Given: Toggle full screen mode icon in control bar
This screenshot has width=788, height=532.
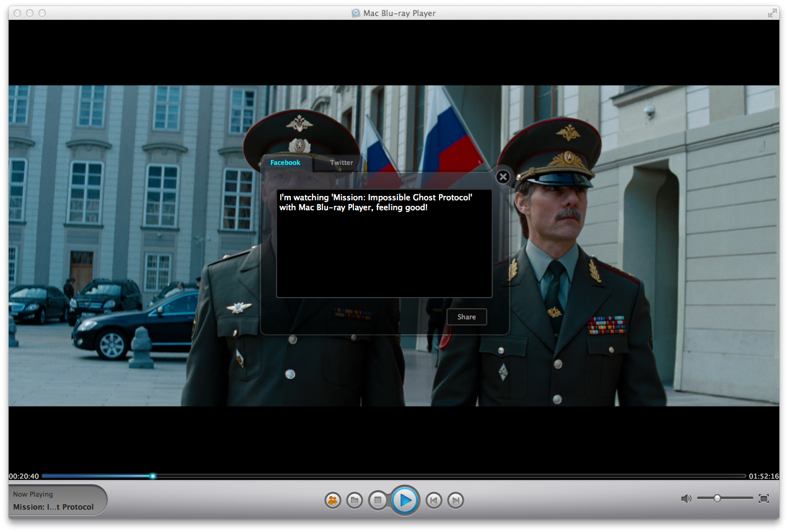Looking at the screenshot, I should pos(764,499).
